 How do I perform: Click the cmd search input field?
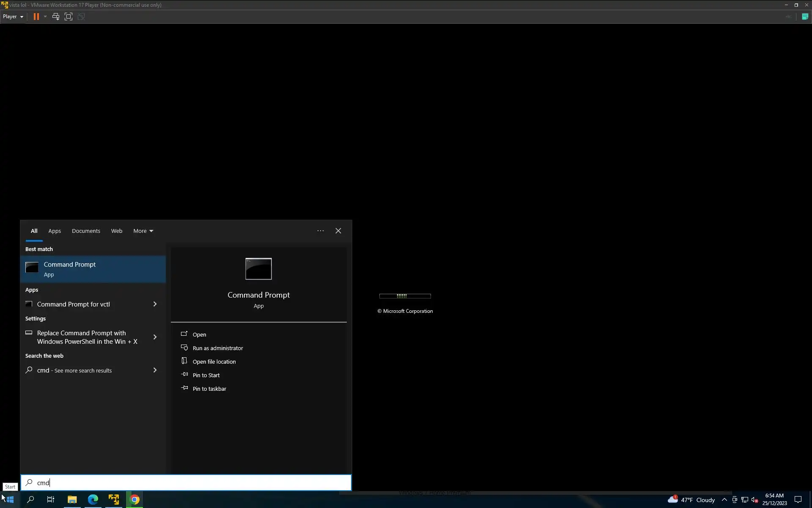pyautogui.click(x=186, y=483)
